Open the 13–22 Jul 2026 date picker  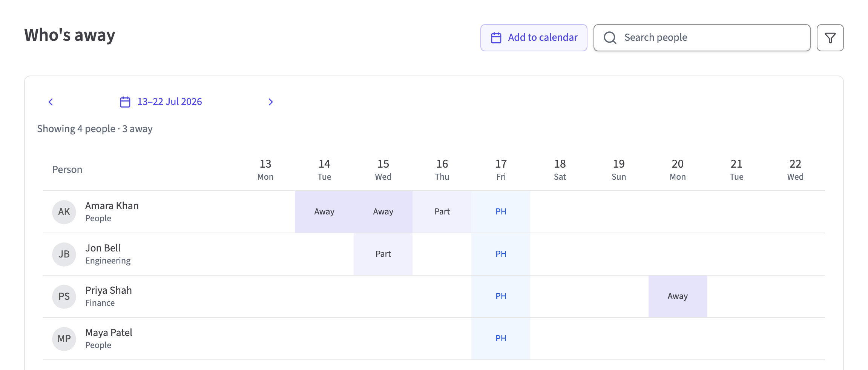coord(161,102)
